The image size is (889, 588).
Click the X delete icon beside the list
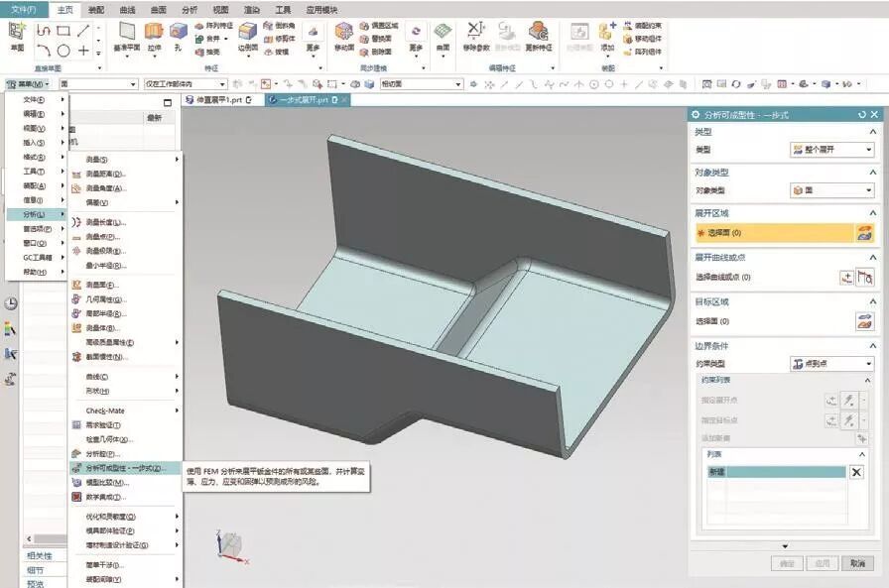click(856, 472)
